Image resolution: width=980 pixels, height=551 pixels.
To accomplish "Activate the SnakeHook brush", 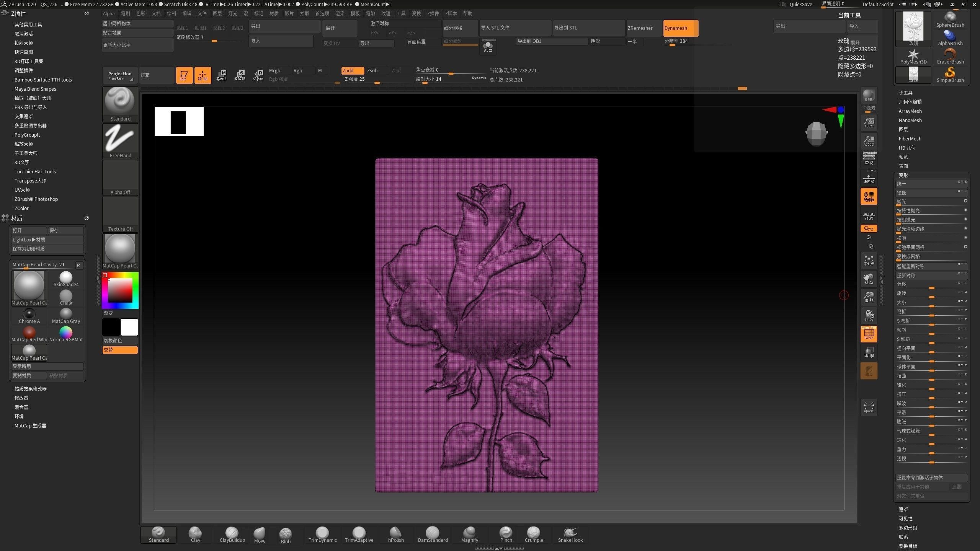I will 570,535.
